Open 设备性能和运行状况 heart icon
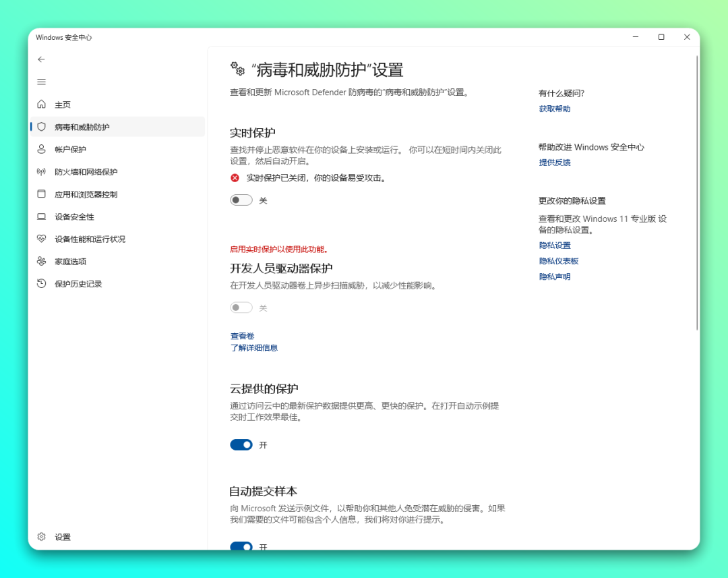 point(42,239)
